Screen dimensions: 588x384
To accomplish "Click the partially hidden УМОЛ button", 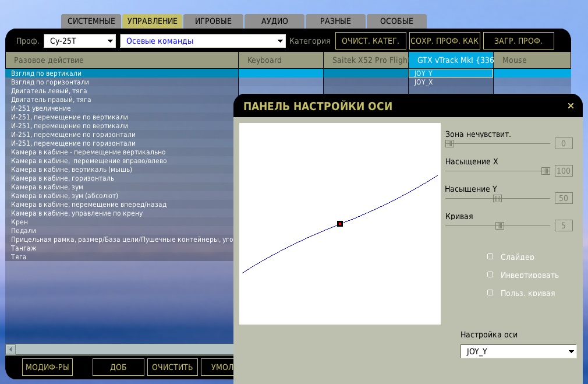I will tap(218, 367).
